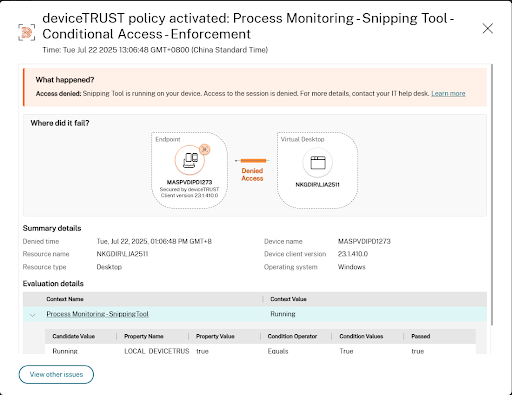Select the Desktop resource type value
512x395 pixels.
[109, 267]
